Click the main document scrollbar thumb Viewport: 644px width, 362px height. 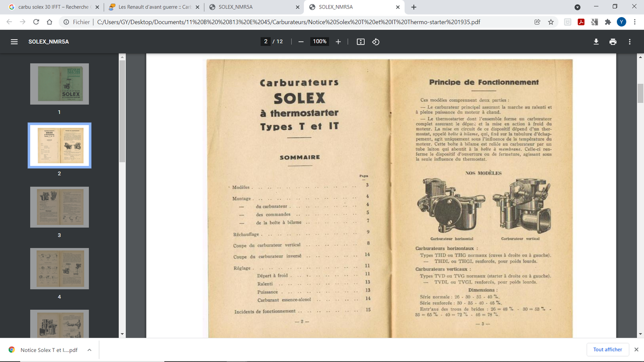pyautogui.click(x=640, y=94)
